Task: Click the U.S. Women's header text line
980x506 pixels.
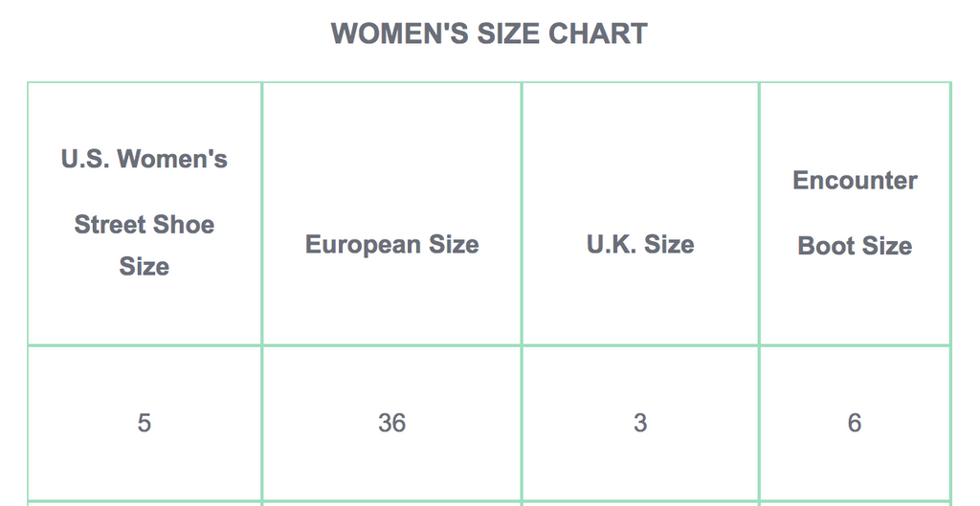Action: click(x=145, y=159)
